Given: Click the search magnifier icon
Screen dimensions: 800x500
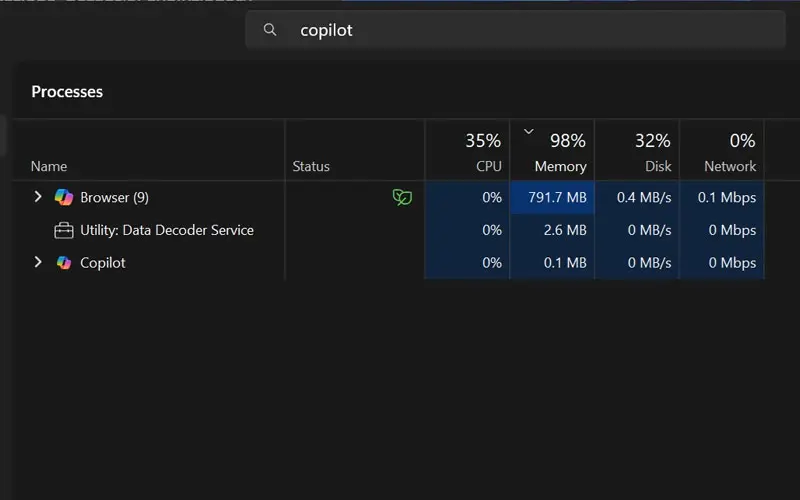Looking at the screenshot, I should click(x=270, y=30).
